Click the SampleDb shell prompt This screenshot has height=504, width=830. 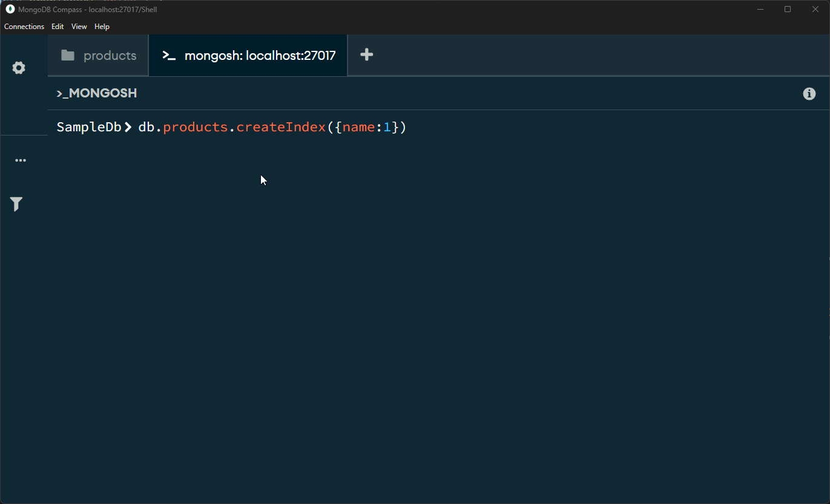coord(89,127)
